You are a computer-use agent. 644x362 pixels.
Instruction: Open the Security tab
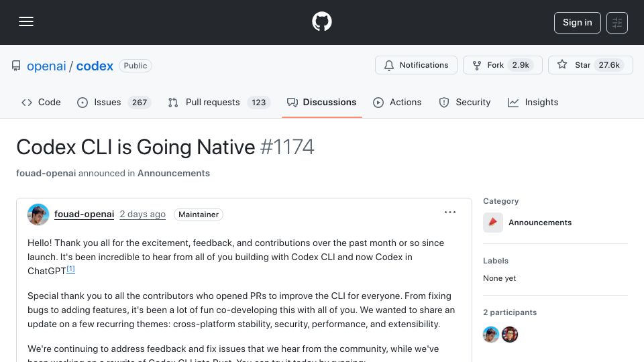click(464, 102)
